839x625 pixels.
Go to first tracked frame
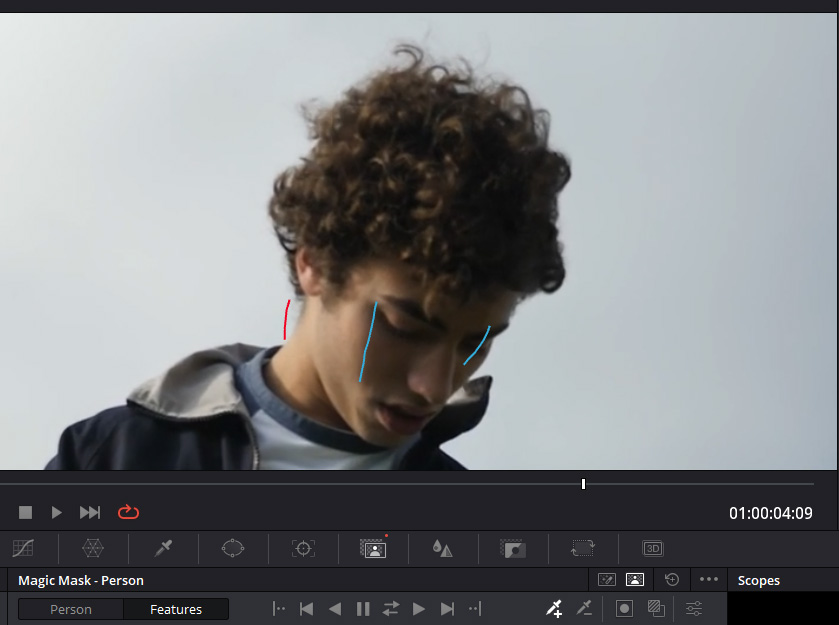(279, 609)
